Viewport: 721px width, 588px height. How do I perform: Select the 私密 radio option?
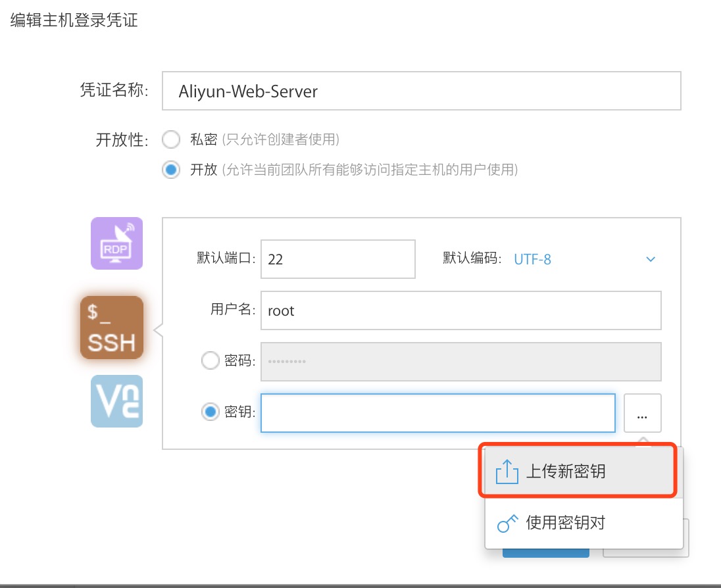[171, 139]
